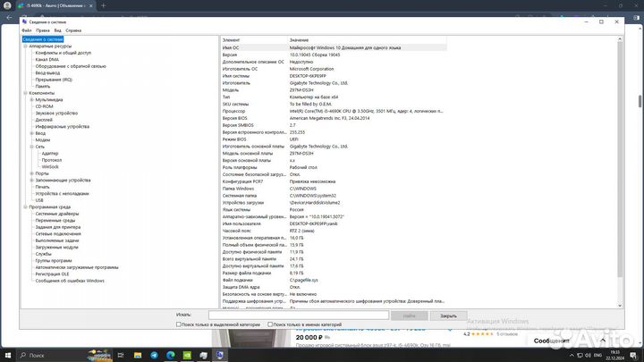Screen dimensions: 644x362
Task: Open Task View on the taskbar
Action: coord(121,355)
